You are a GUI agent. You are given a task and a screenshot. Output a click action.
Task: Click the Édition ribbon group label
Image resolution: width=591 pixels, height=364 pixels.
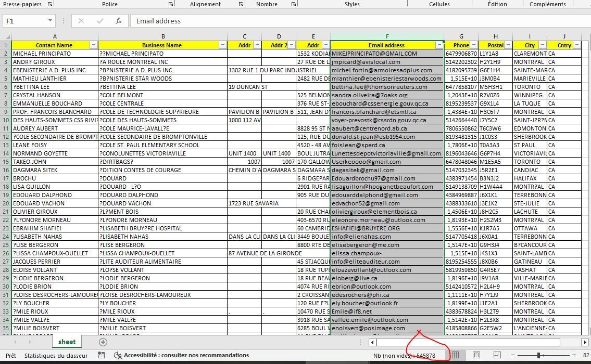(x=497, y=4)
